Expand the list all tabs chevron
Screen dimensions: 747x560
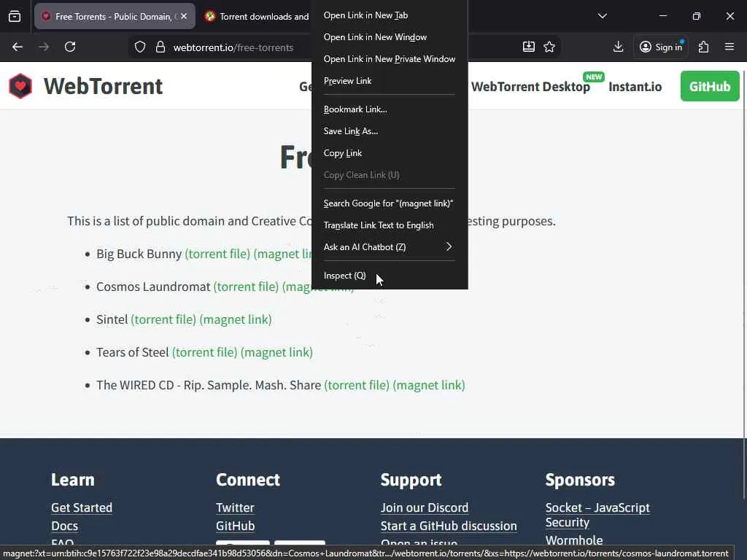(602, 16)
